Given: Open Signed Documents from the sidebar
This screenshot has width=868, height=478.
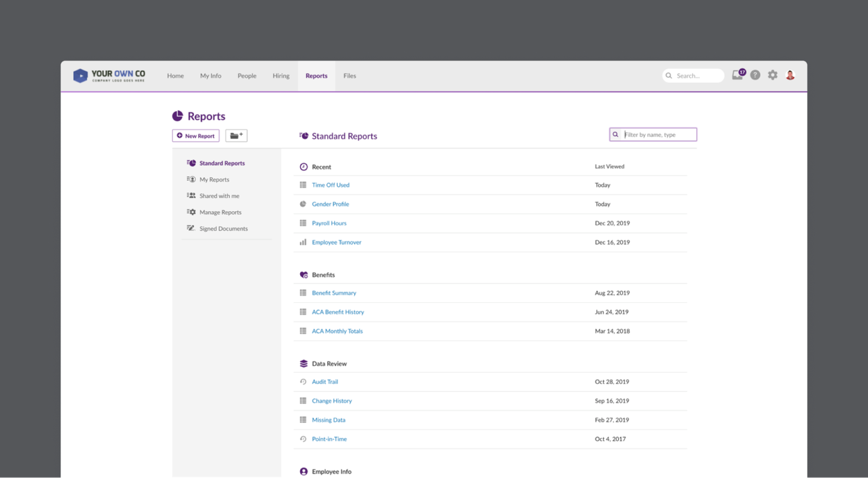Looking at the screenshot, I should (224, 228).
